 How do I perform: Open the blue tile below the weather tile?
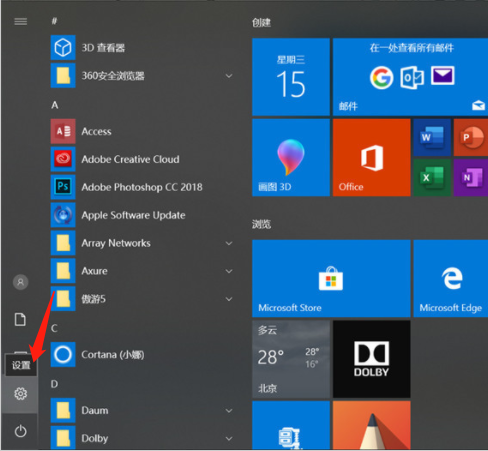(x=291, y=425)
